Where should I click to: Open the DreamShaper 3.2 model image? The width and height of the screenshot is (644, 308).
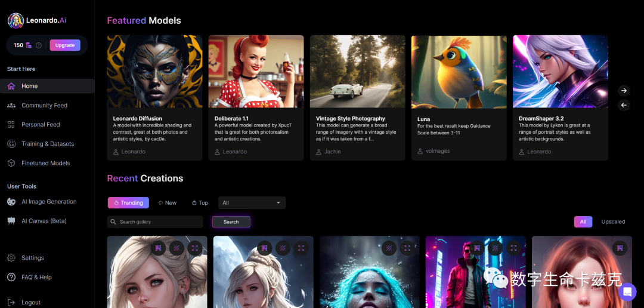561,72
